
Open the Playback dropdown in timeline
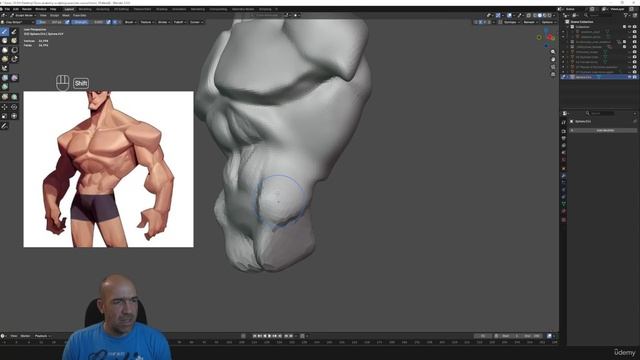[x=42, y=336]
